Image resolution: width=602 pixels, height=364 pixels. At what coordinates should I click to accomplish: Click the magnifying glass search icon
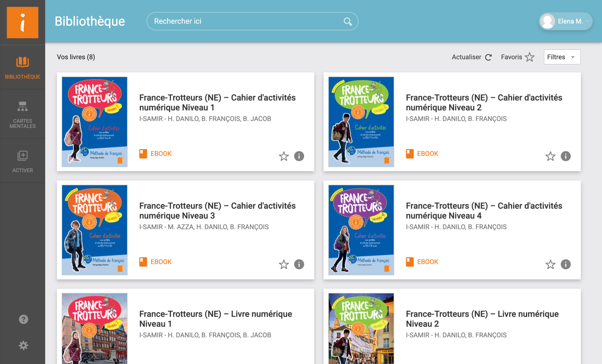(x=348, y=21)
